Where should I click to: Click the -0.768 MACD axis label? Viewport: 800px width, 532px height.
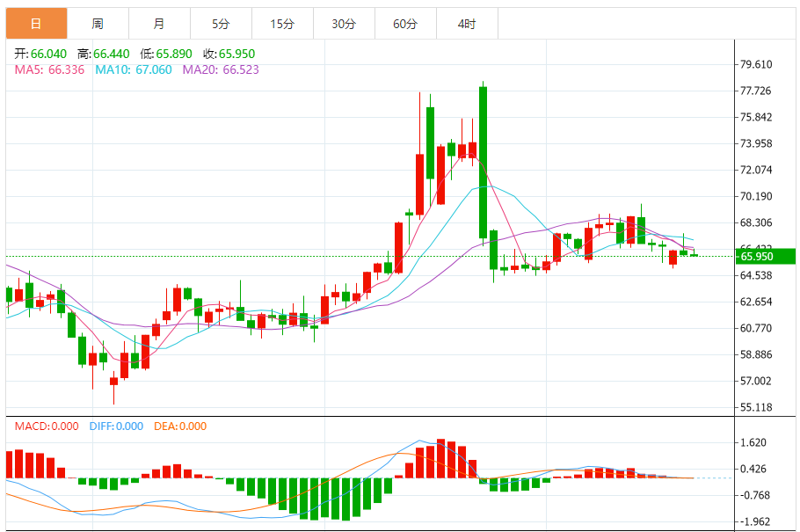pos(753,495)
